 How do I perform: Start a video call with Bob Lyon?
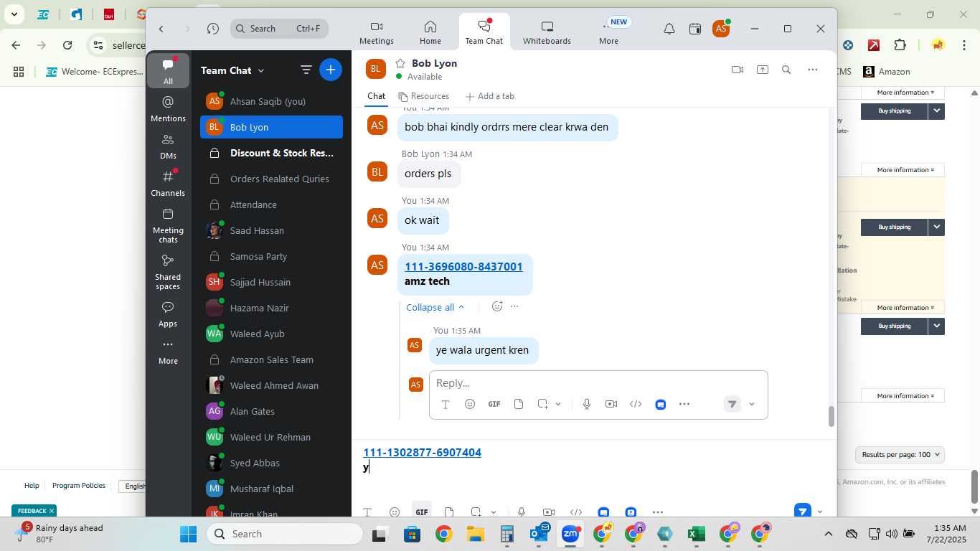[x=737, y=70]
